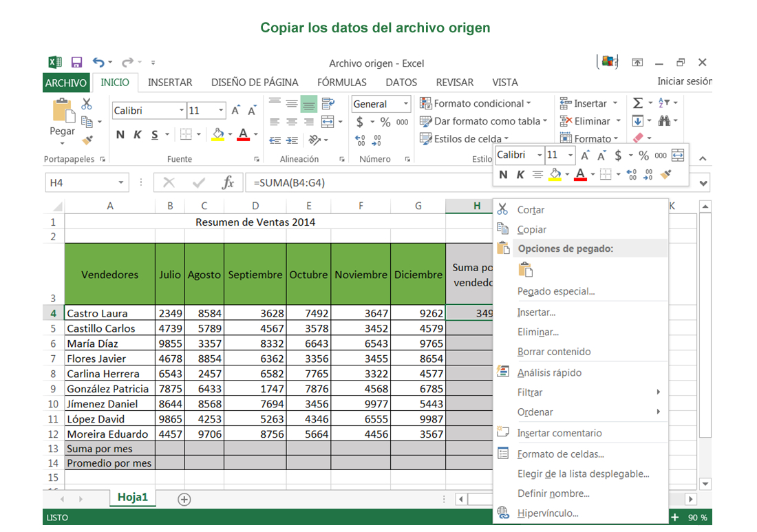Screen dimensions: 757x532
Task: Expand the formula bar chevron
Action: coord(703,183)
